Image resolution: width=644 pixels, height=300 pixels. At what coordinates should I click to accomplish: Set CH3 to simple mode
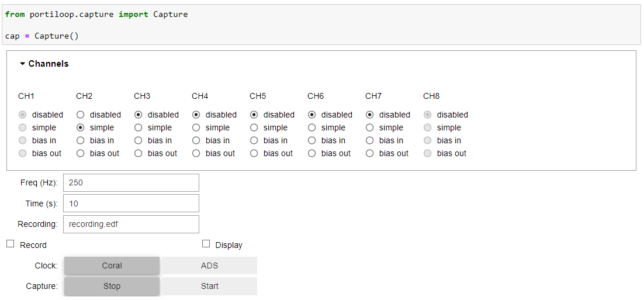139,128
